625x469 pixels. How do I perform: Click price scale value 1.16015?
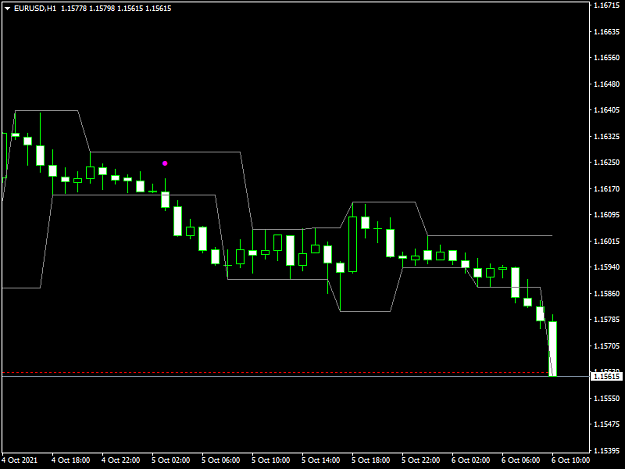607,241
